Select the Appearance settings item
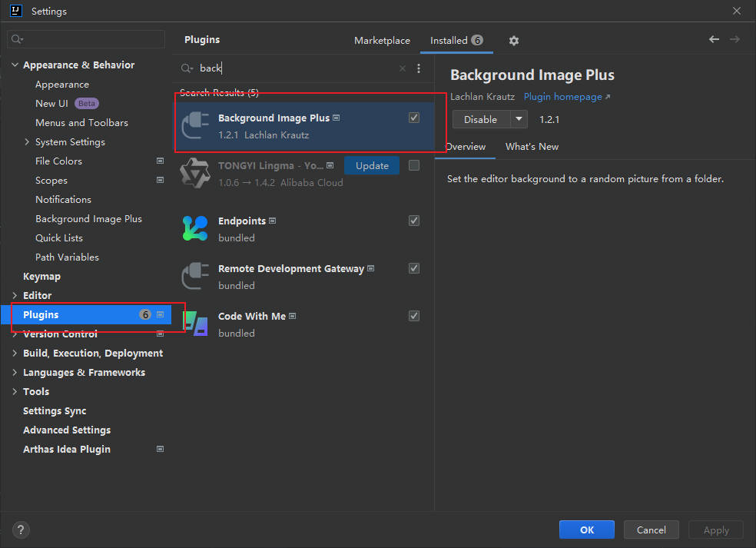This screenshot has height=548, width=756. pyautogui.click(x=62, y=85)
